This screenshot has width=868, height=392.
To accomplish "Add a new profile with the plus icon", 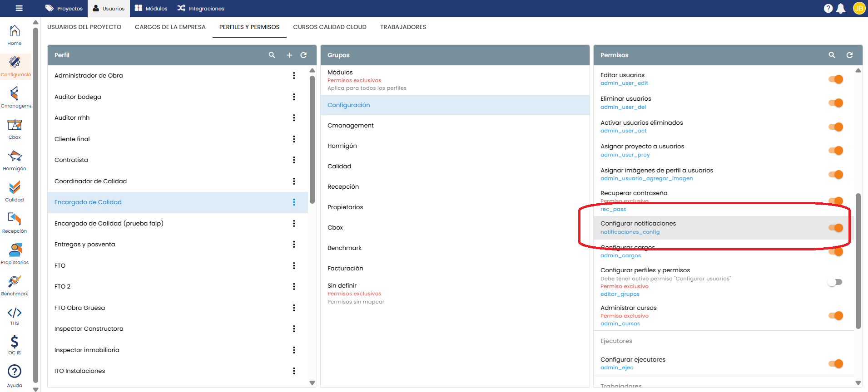I will [x=289, y=55].
